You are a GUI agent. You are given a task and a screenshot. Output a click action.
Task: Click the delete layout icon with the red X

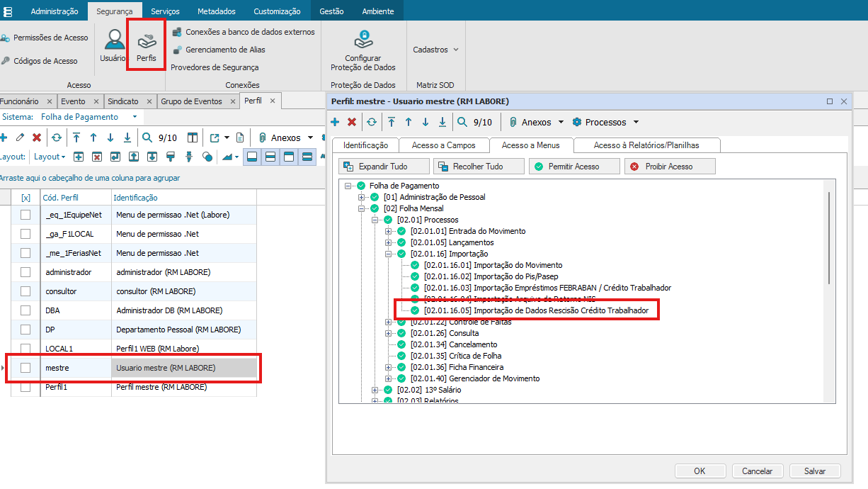coord(97,157)
